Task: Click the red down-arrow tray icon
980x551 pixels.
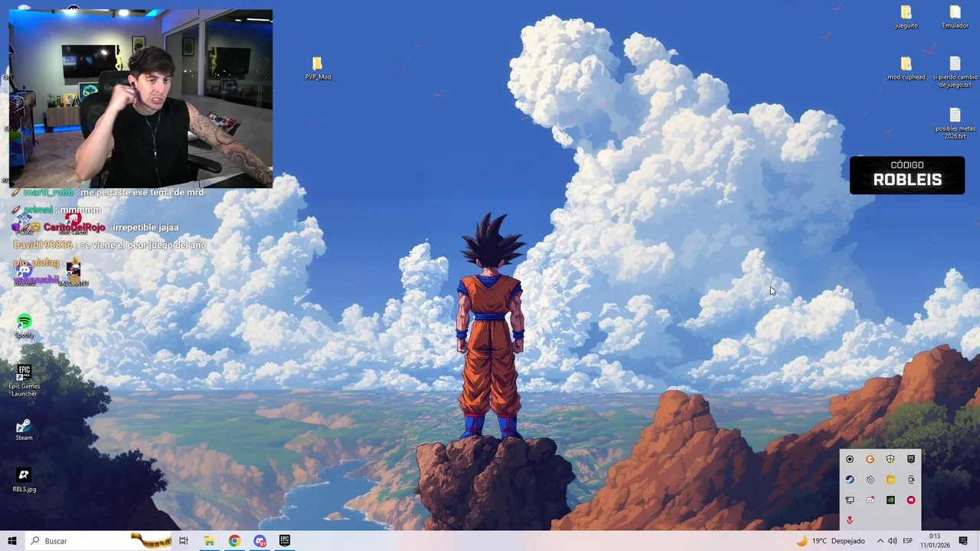Action: [850, 520]
